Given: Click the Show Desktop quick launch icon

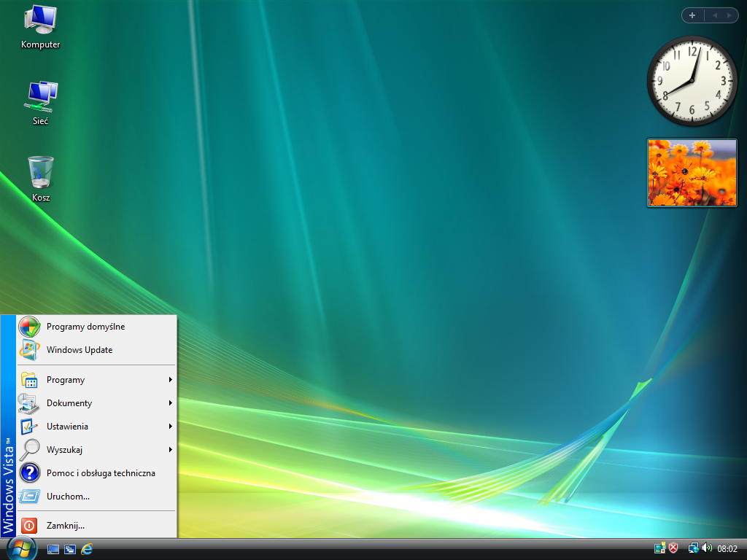Looking at the screenshot, I should [x=53, y=550].
